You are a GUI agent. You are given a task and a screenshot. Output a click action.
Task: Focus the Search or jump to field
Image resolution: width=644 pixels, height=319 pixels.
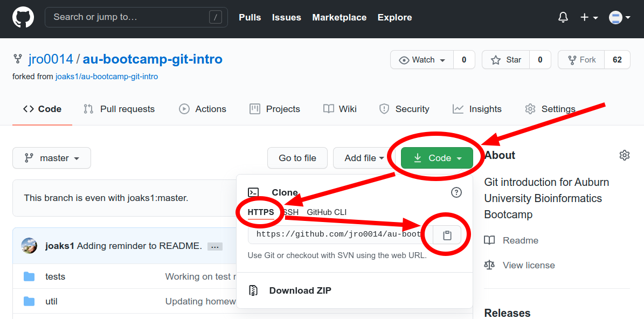coord(136,17)
